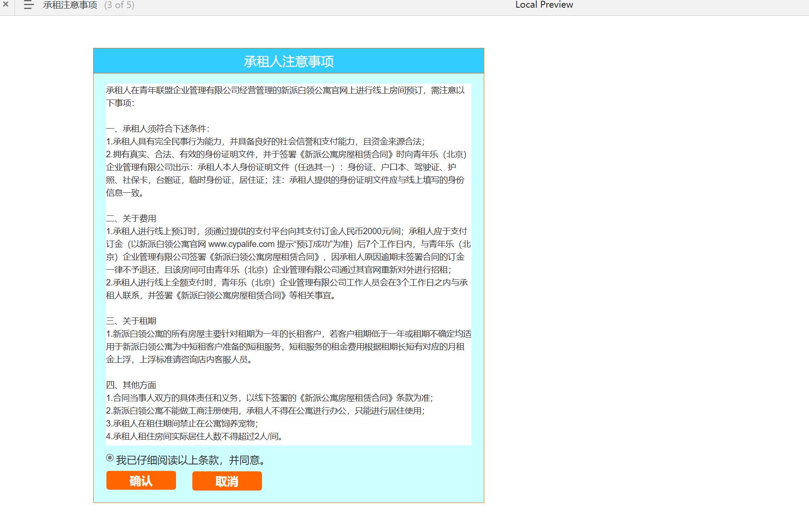Close the preview with the X icon
The width and height of the screenshot is (809, 532).
click(x=6, y=5)
